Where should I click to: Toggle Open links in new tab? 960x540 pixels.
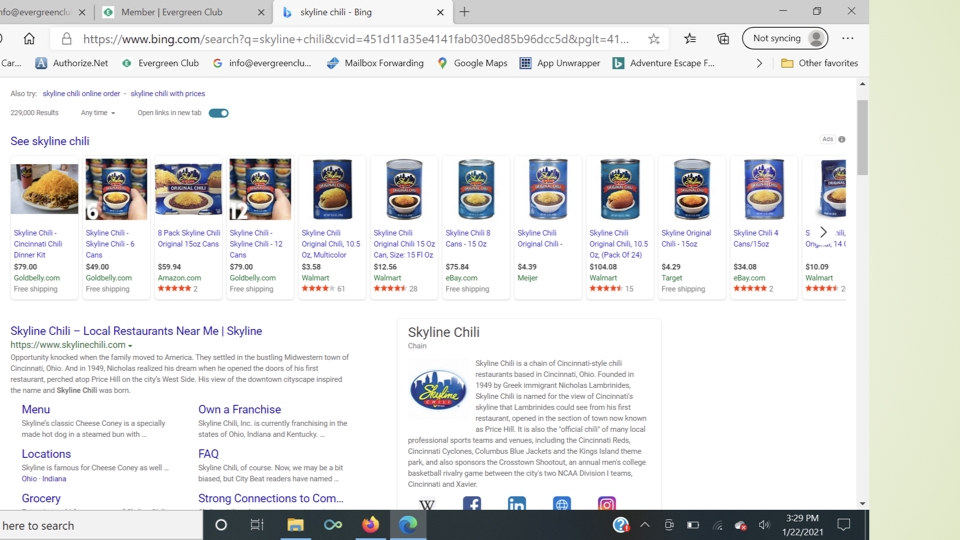point(219,113)
